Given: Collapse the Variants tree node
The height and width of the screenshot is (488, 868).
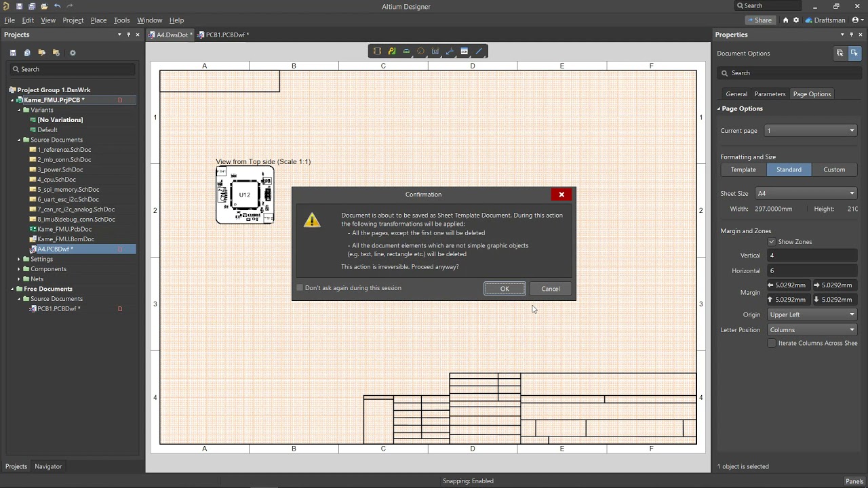Looking at the screenshot, I should click(x=19, y=110).
